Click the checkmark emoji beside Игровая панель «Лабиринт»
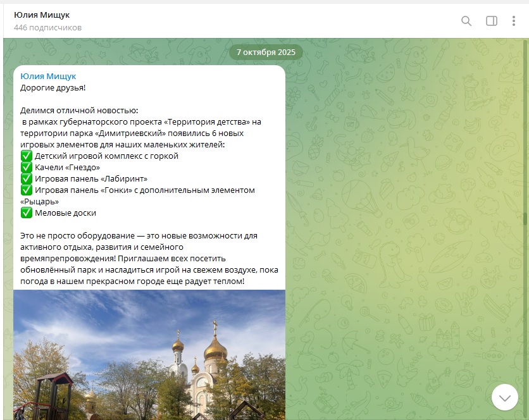The height and width of the screenshot is (420, 529). pyautogui.click(x=27, y=178)
